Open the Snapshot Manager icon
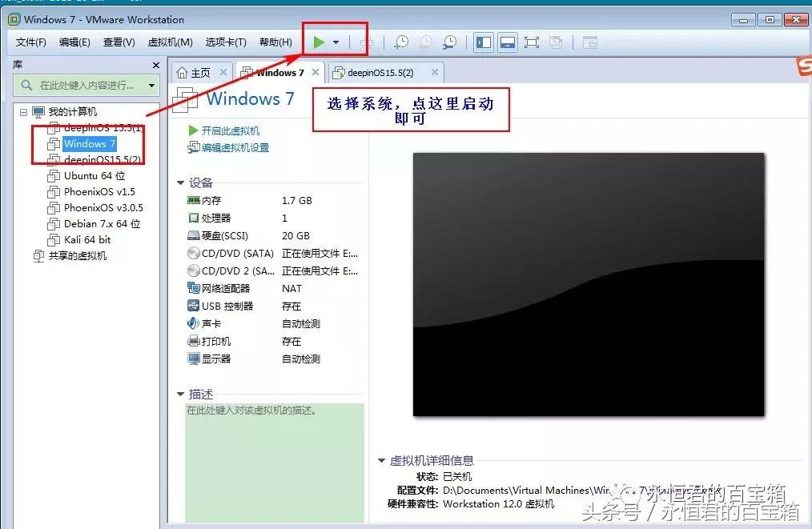This screenshot has height=529, width=812. click(448, 42)
